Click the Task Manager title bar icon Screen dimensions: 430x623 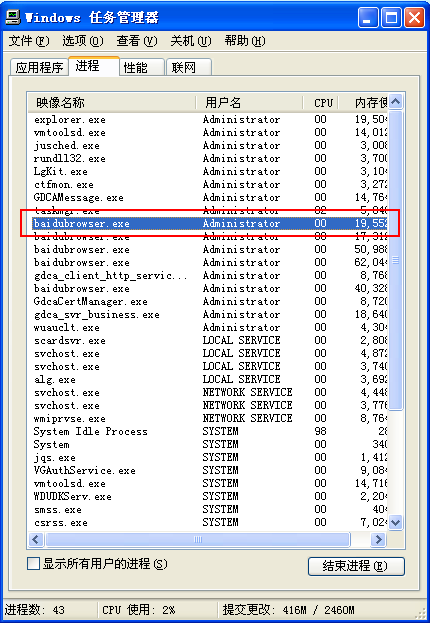(x=13, y=17)
